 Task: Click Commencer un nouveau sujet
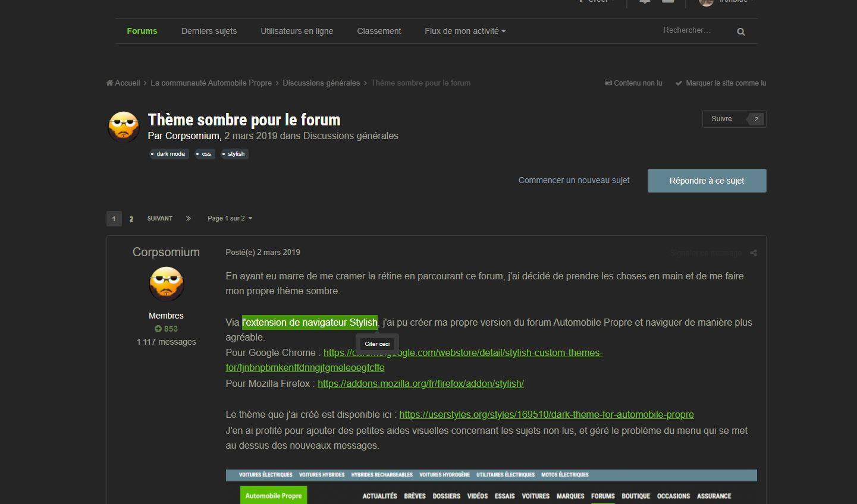[574, 180]
